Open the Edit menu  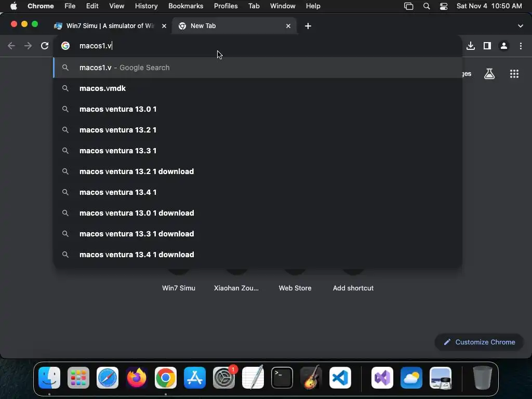92,6
